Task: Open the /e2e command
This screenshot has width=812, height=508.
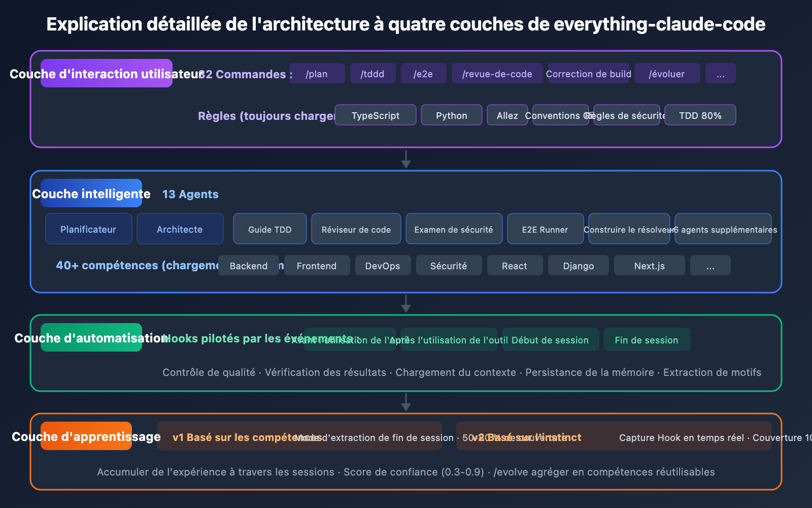Action: (x=423, y=73)
